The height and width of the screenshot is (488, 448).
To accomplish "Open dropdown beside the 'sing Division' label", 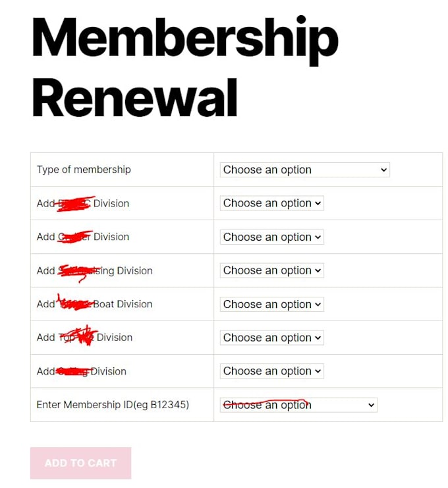I will click(271, 270).
